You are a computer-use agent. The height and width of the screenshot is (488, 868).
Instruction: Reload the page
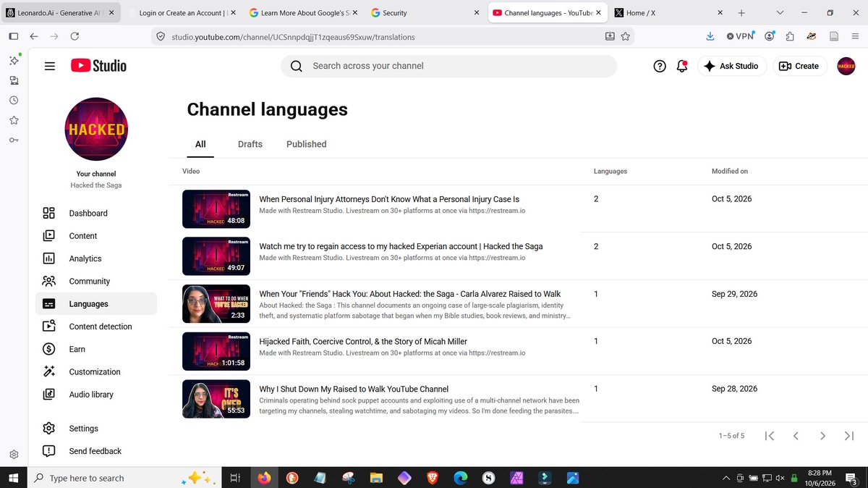pyautogui.click(x=75, y=36)
